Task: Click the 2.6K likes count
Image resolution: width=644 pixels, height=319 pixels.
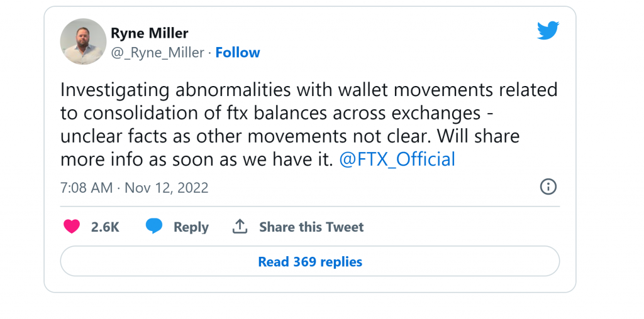Action: 105,227
